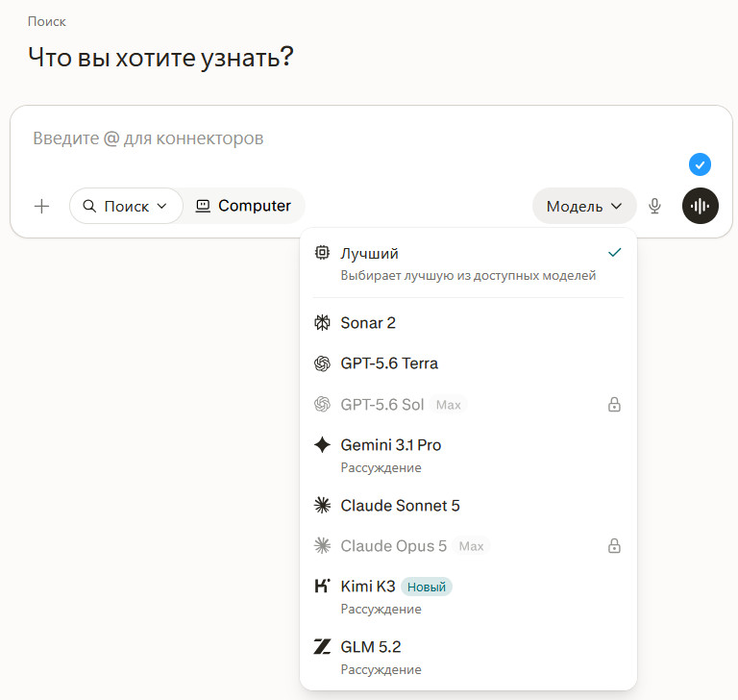The image size is (738, 700).
Task: Select Gemini 3.1 Pro reasoning model
Action: 468,456
